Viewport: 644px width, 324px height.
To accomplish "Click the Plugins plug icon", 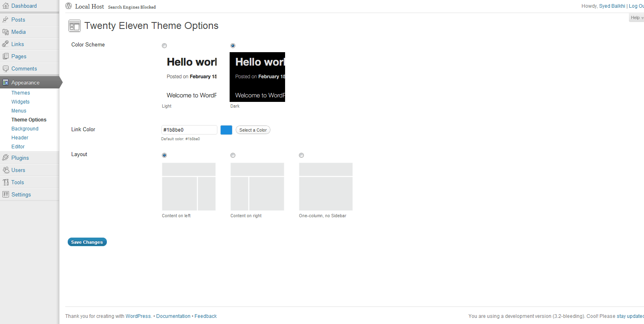I will point(6,158).
